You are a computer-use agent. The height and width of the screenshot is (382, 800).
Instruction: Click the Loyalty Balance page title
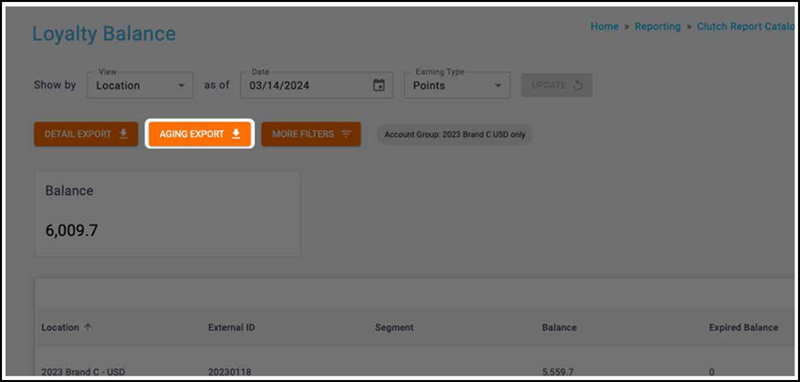[x=104, y=34]
